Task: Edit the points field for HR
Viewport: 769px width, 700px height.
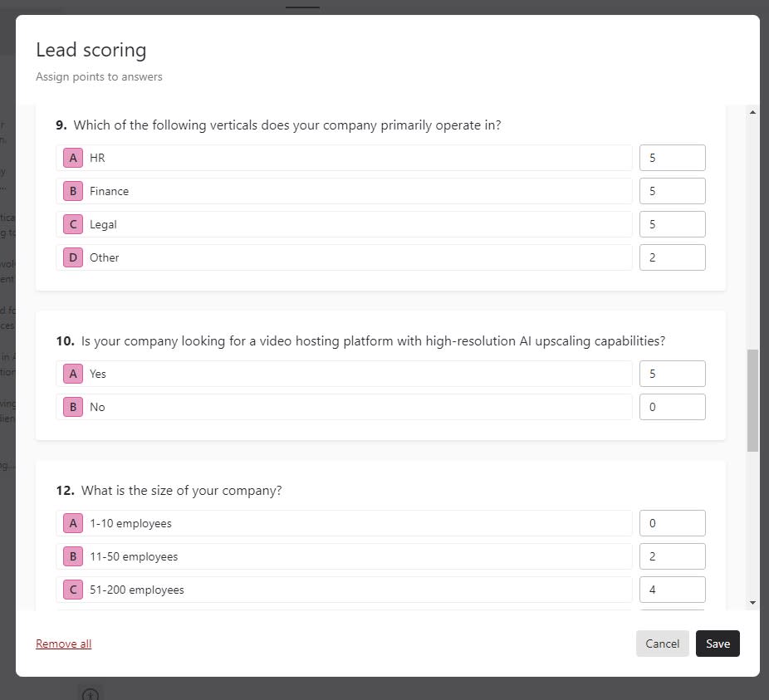Action: pyautogui.click(x=672, y=158)
